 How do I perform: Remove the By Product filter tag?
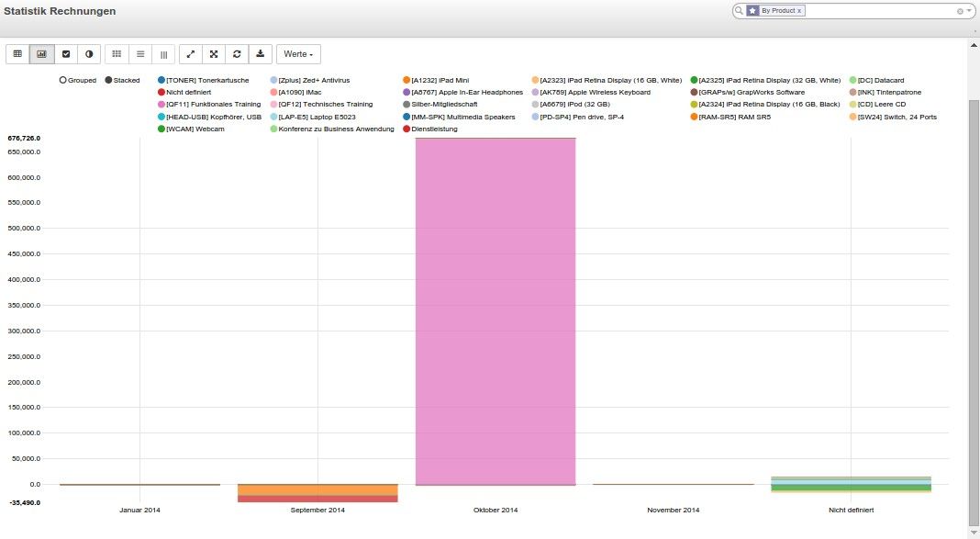(799, 11)
